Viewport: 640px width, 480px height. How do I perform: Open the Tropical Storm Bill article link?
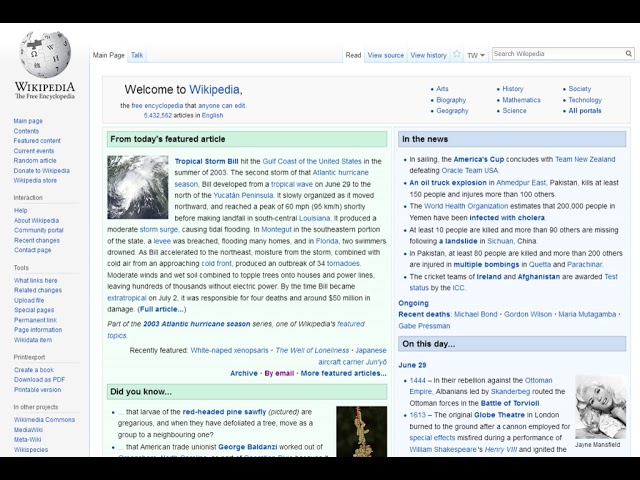click(206, 161)
